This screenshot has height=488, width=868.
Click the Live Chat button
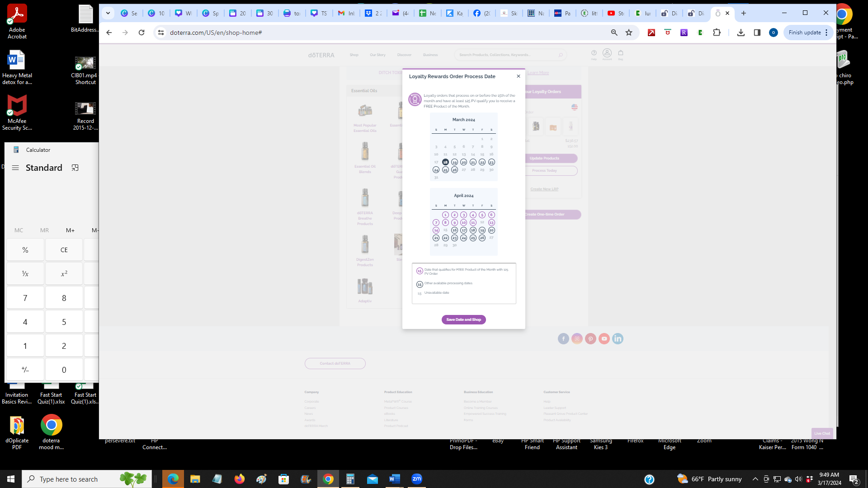coord(822,433)
